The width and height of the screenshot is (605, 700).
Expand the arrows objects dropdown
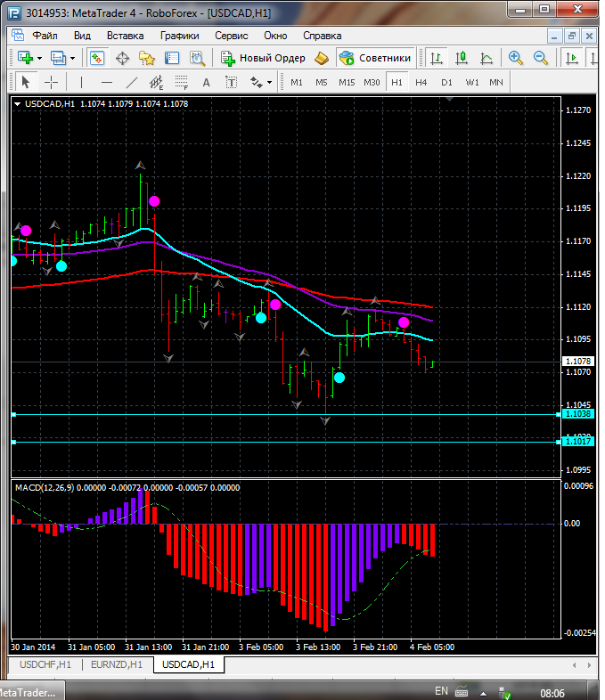270,82
